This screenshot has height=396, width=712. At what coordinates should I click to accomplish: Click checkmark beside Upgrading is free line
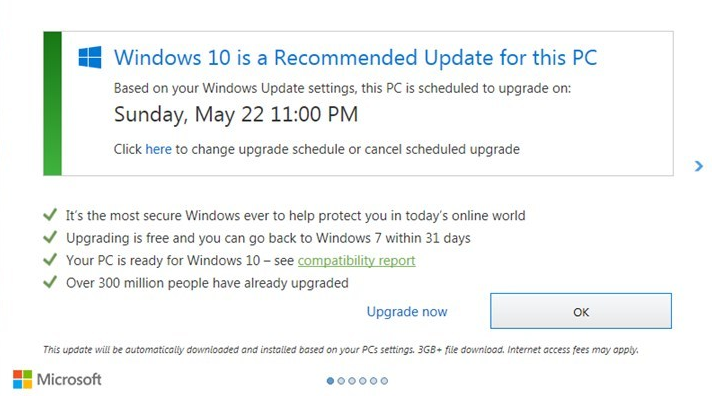50,237
